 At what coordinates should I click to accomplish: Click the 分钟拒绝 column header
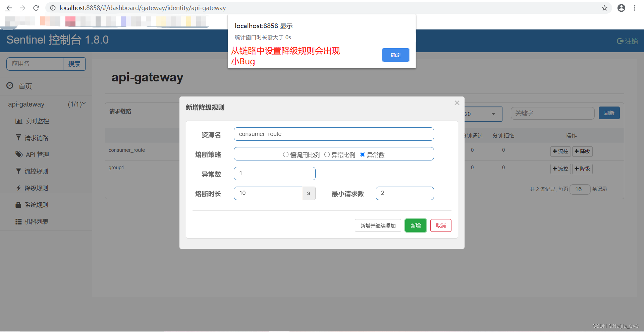pyautogui.click(x=503, y=135)
